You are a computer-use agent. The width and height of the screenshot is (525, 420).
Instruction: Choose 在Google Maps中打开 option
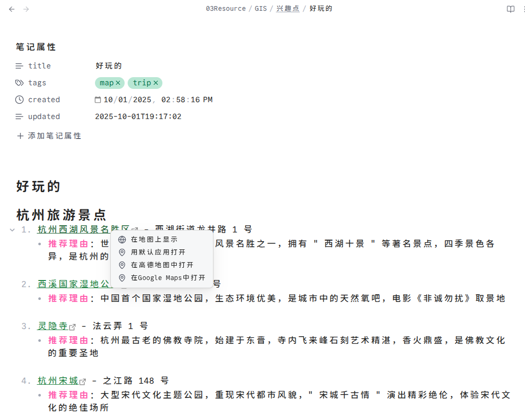[168, 277]
